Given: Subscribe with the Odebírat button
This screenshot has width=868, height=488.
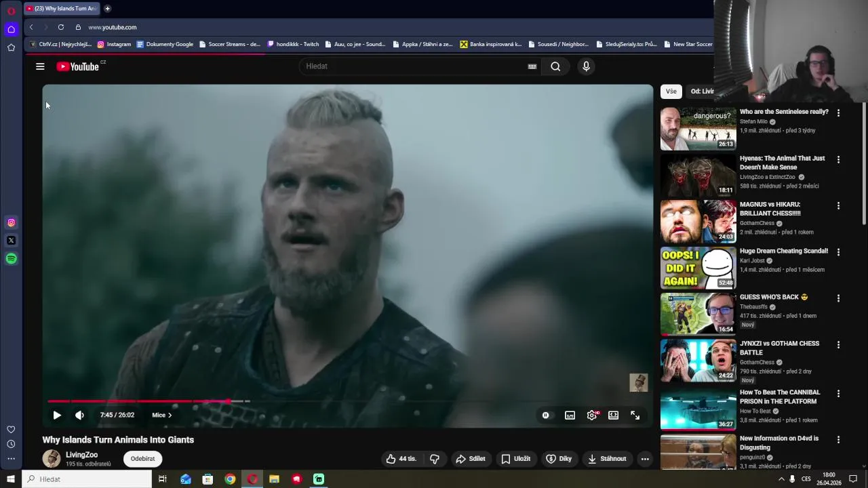Looking at the screenshot, I should [143, 459].
